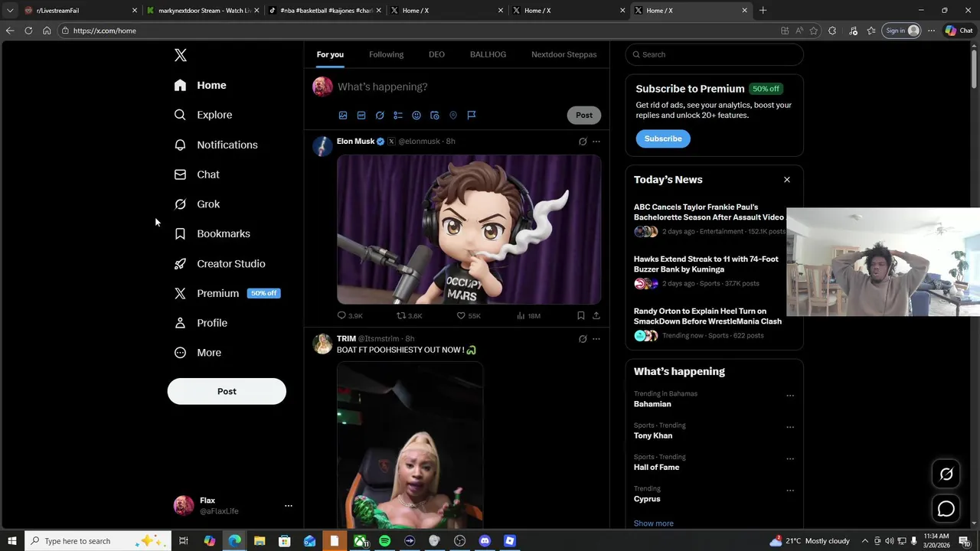Open more options on Elon Musk post
The height and width of the screenshot is (551, 980).
pyautogui.click(x=596, y=142)
